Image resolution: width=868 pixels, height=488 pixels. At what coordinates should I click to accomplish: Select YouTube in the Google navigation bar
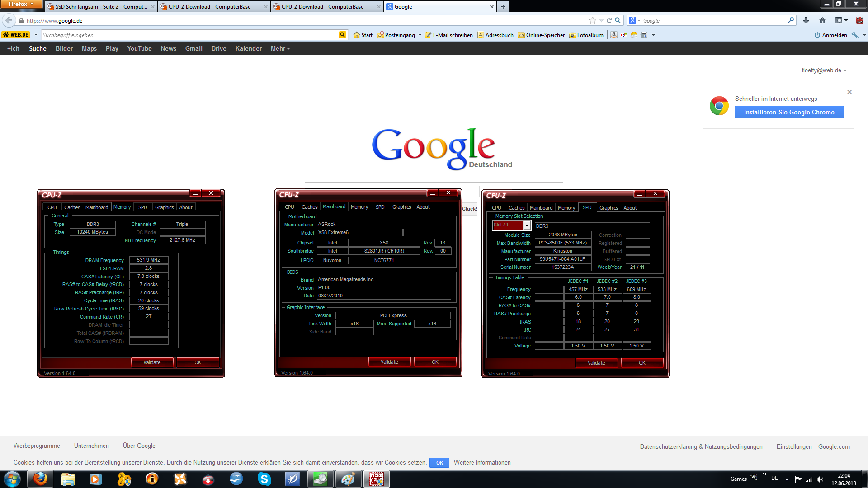[x=139, y=48]
